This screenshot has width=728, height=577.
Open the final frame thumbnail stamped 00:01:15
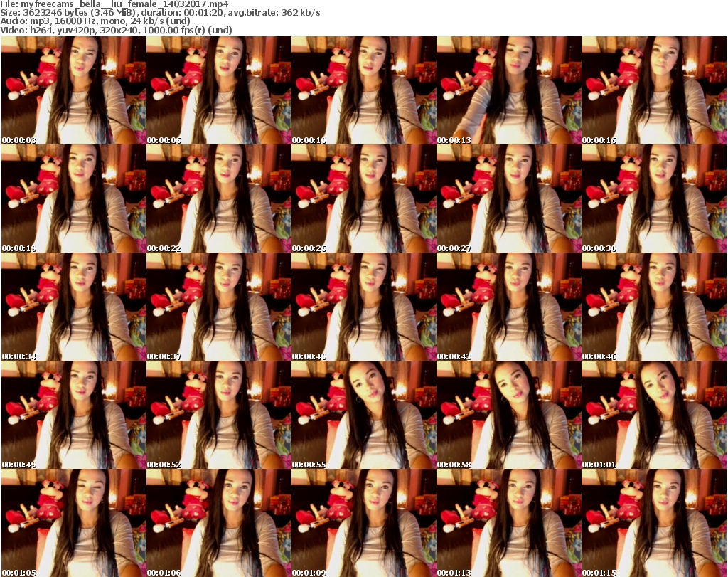click(x=654, y=523)
